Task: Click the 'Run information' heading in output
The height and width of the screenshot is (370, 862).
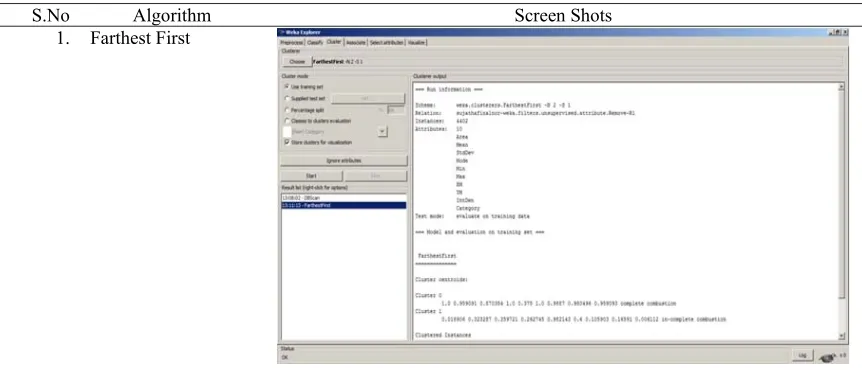Action: coord(449,89)
